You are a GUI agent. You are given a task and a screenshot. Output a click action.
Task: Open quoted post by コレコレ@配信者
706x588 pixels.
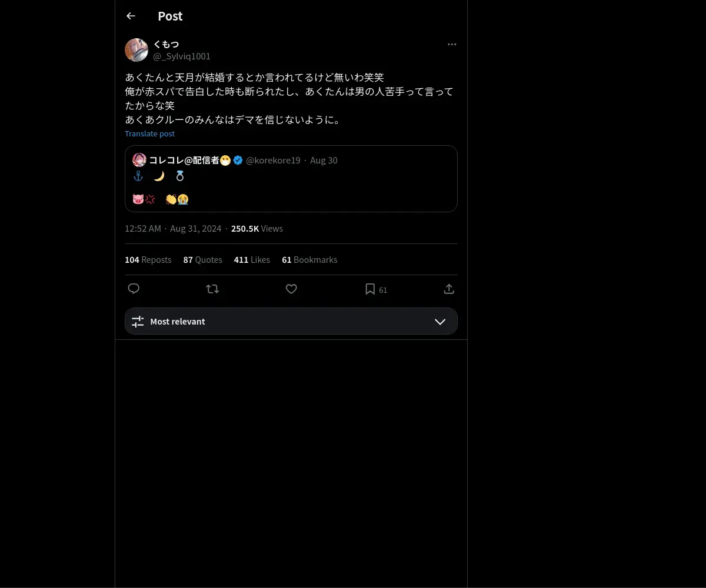[291, 179]
